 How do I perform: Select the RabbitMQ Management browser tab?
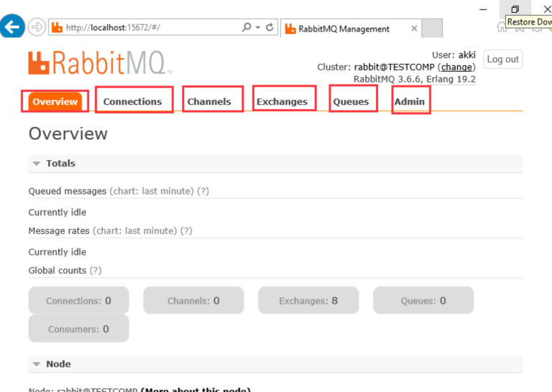coord(351,29)
